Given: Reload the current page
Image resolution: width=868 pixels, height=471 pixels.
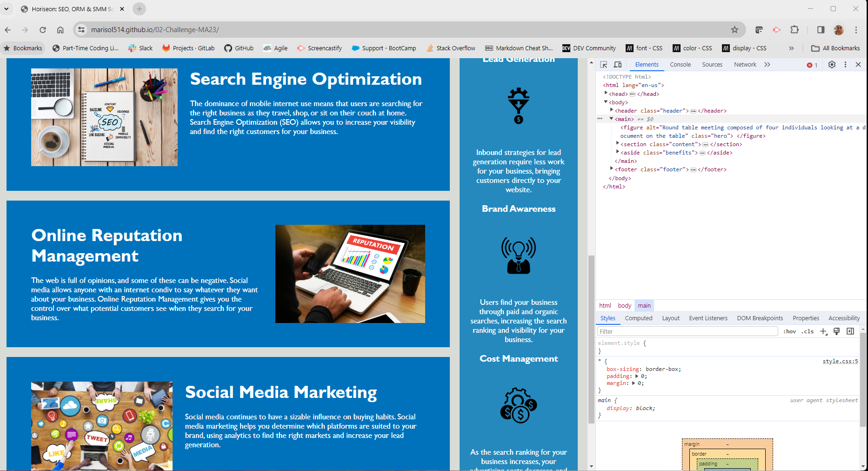Looking at the screenshot, I should click(x=43, y=30).
